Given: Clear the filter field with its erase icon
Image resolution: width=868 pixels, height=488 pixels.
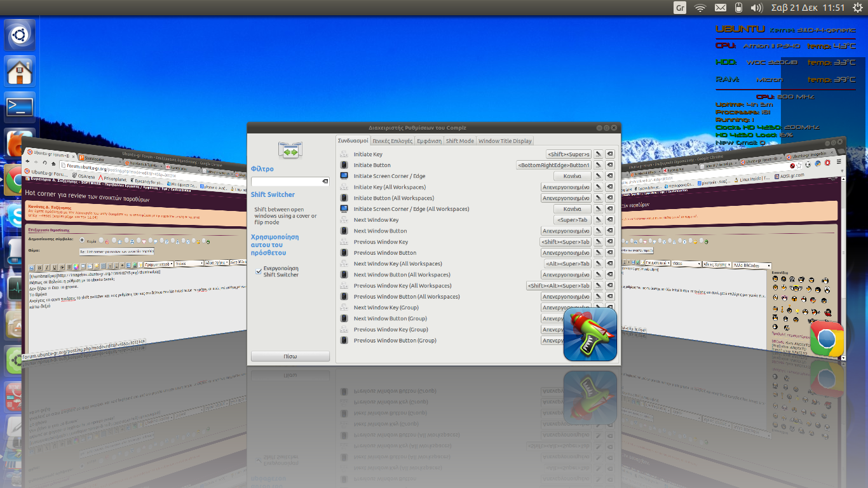Looking at the screenshot, I should coord(325,182).
